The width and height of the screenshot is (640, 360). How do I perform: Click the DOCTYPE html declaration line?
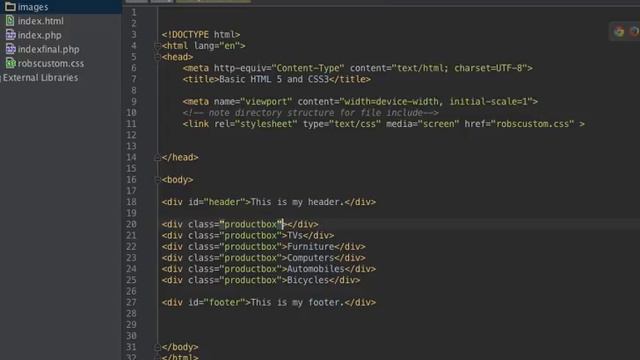pos(201,35)
